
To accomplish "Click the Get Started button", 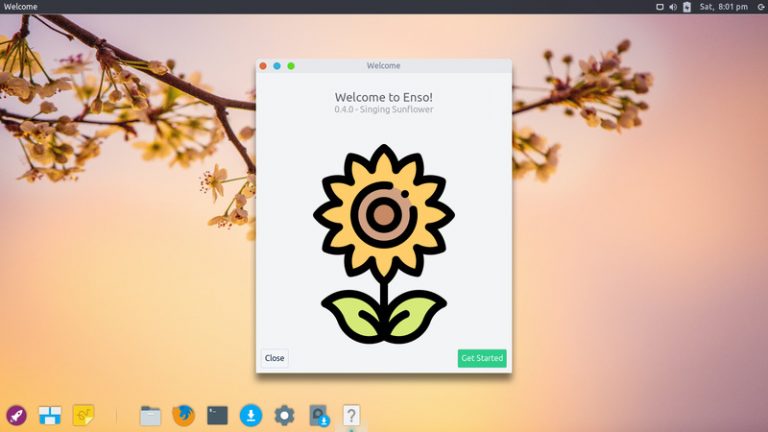I will 482,358.
